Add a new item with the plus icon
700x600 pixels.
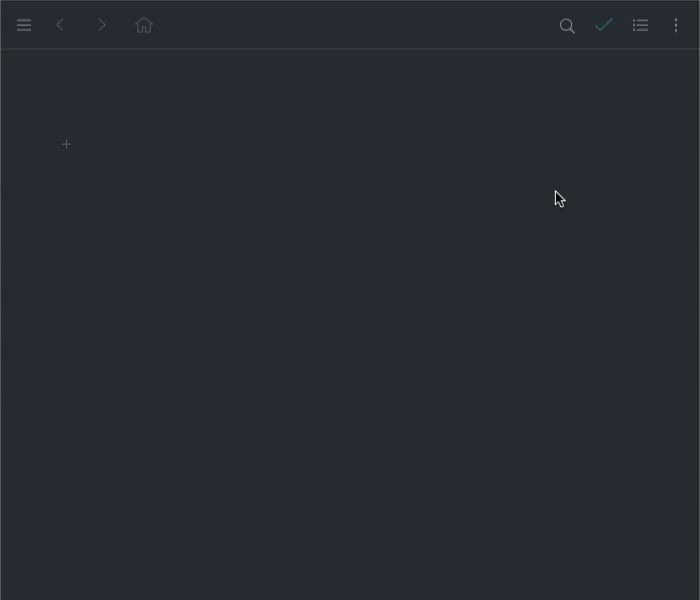pos(67,144)
